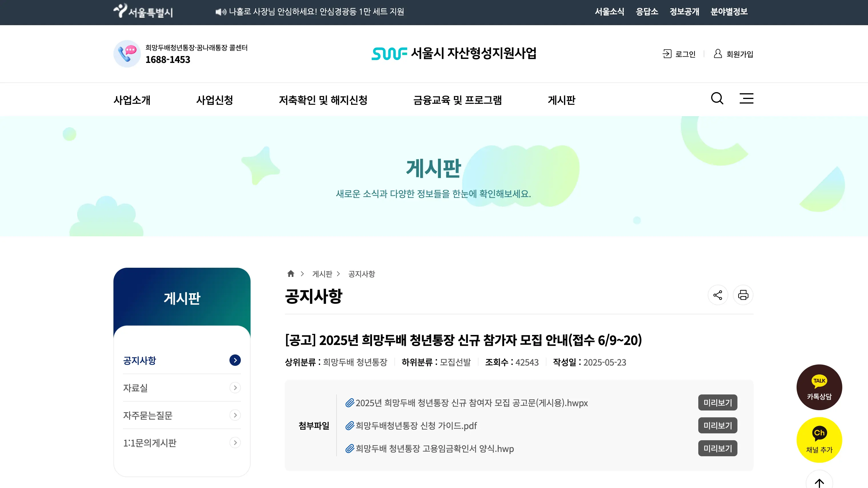Open the 사업신청 main menu item
Image resolution: width=868 pixels, height=488 pixels.
pos(215,100)
